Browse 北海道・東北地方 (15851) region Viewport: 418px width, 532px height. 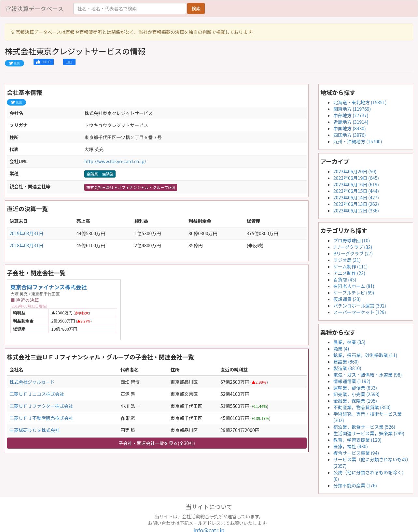pos(360,103)
